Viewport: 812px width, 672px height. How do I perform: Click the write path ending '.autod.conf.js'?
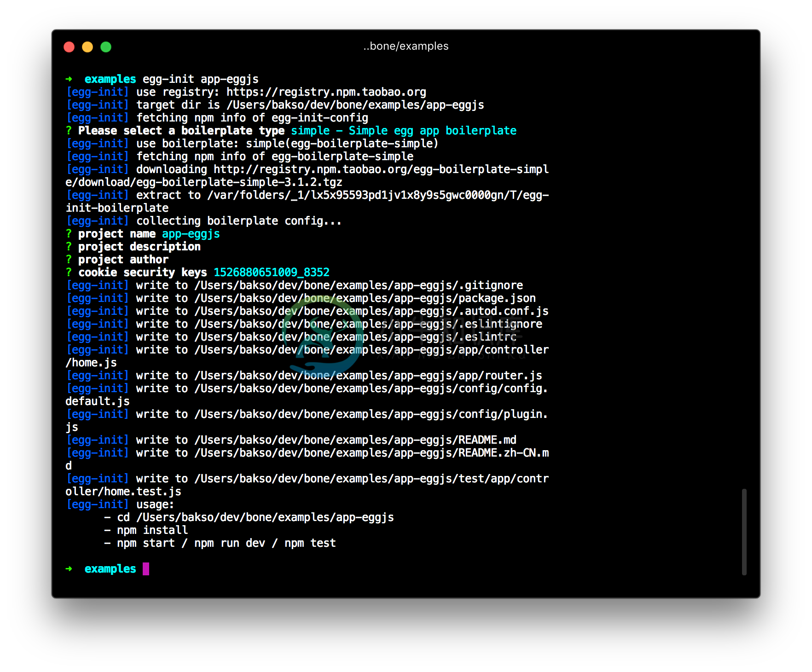pyautogui.click(x=371, y=311)
